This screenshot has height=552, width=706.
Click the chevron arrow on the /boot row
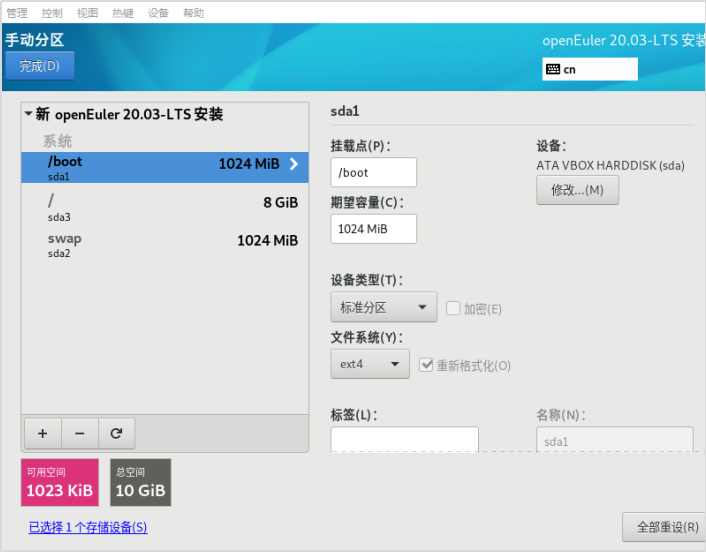(x=294, y=163)
